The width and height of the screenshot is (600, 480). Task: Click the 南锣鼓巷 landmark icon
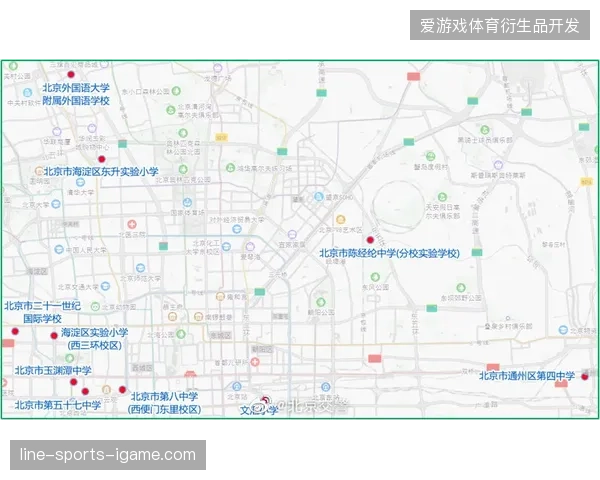(x=198, y=317)
